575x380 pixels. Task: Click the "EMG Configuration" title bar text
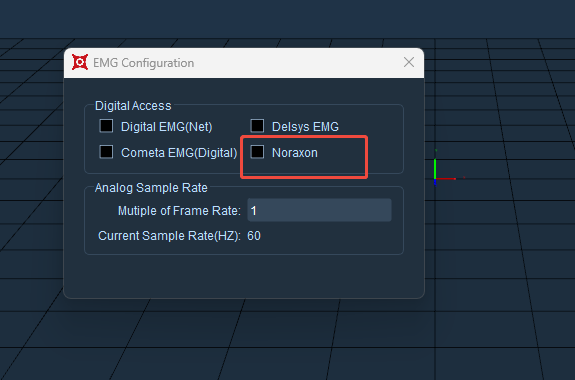(x=143, y=63)
